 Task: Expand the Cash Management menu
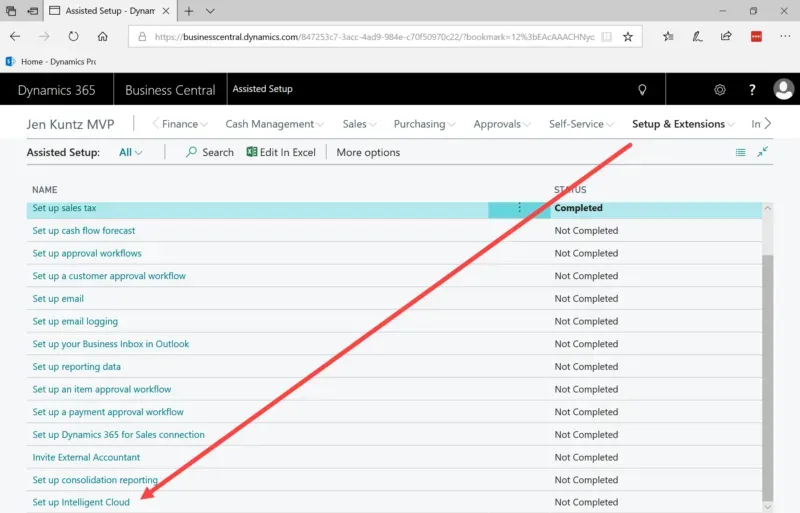(x=274, y=124)
